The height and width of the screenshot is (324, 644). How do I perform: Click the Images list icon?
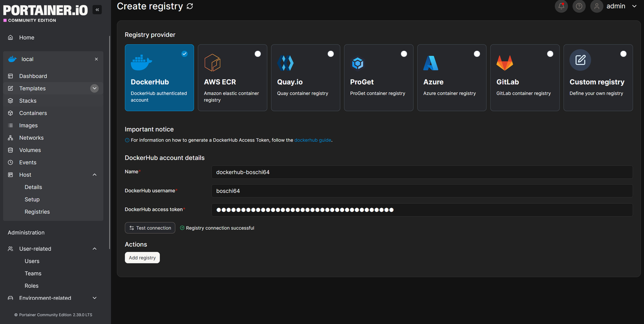tap(11, 125)
